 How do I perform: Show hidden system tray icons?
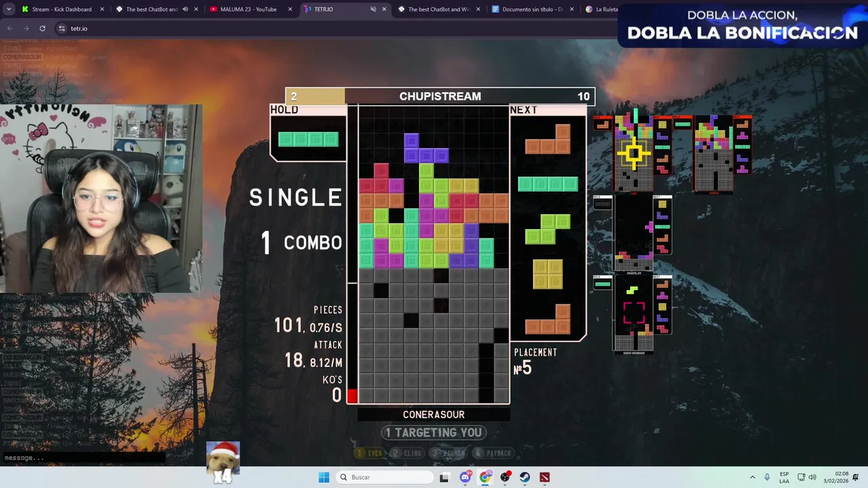(x=752, y=477)
